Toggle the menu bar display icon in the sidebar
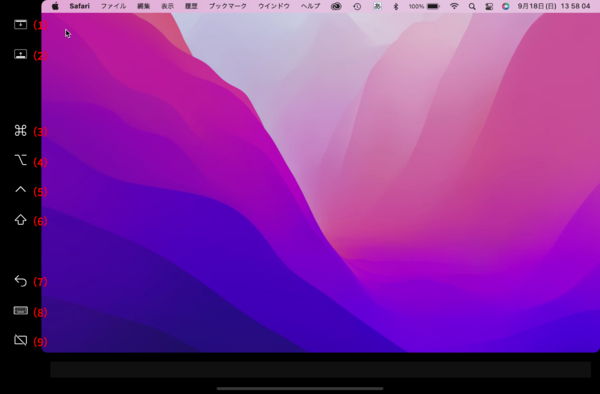600x394 pixels. (x=21, y=24)
